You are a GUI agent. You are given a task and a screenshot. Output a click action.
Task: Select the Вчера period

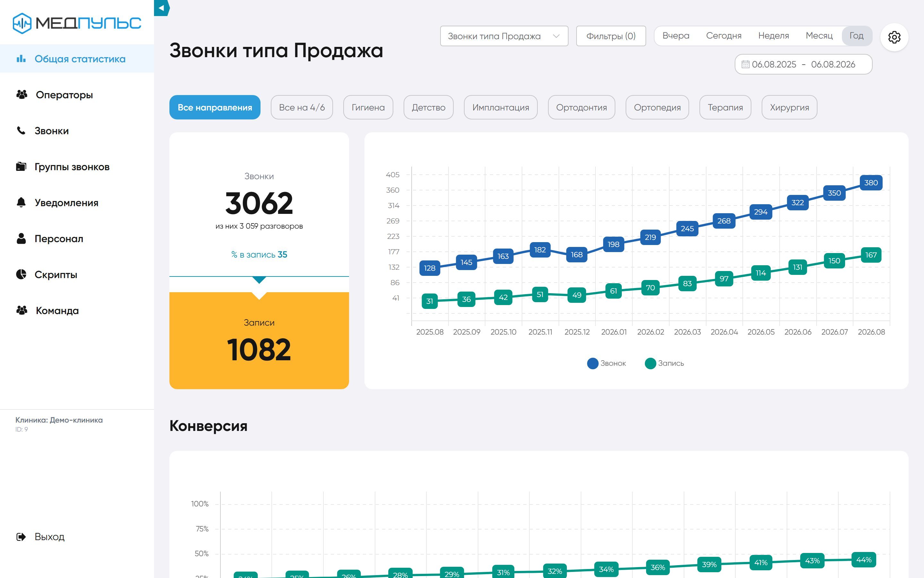coord(675,36)
